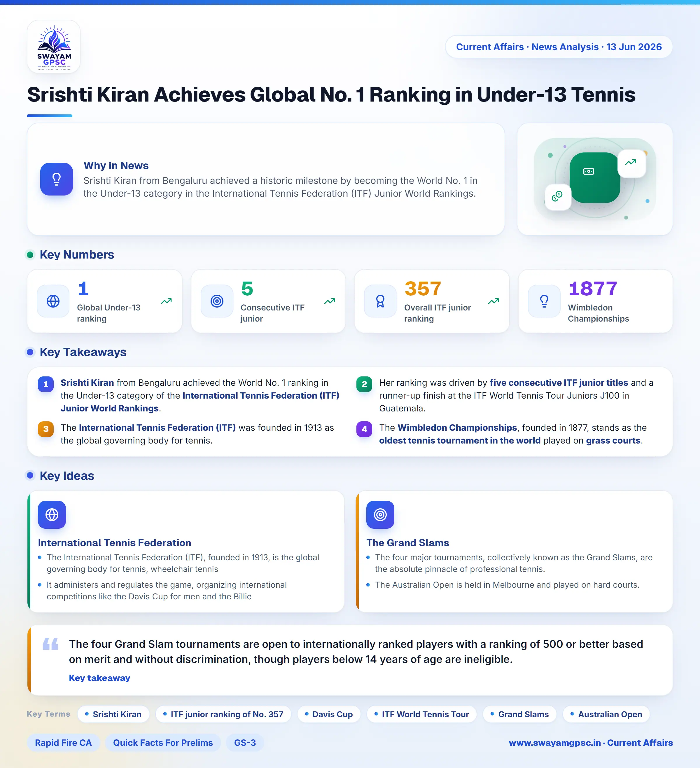Click the award ribbon icon in Overall ITF junior ranking card
Screen dimensions: 700x768
coord(380,301)
